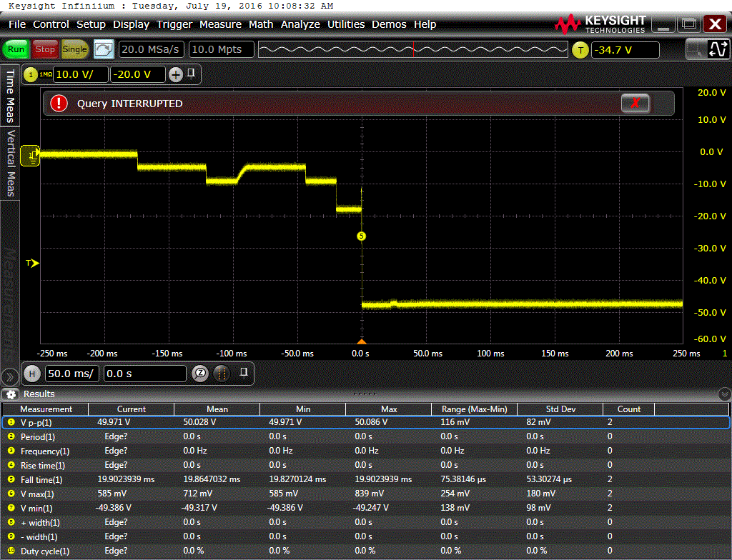Click the green Run button
The width and height of the screenshot is (732, 560).
click(16, 49)
